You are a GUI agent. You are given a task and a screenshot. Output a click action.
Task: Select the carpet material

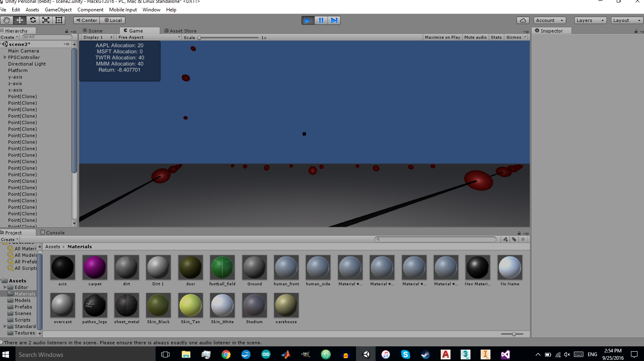pyautogui.click(x=95, y=271)
